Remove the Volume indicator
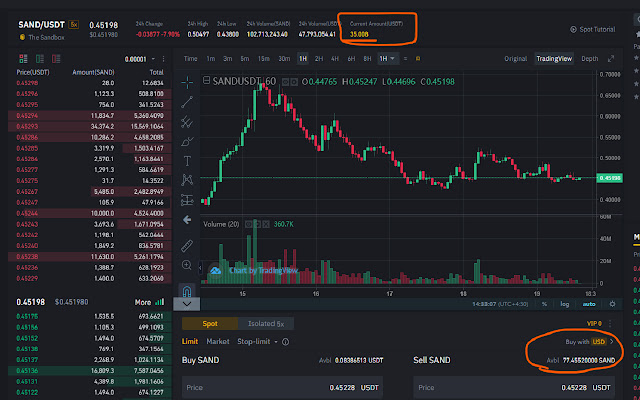Image resolution: width=640 pixels, height=400 pixels. 266,224
